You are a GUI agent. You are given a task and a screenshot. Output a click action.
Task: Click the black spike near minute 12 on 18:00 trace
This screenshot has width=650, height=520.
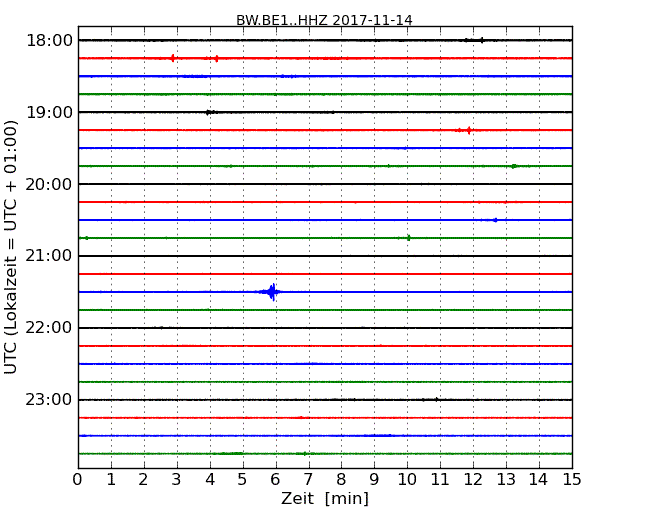click(x=481, y=40)
